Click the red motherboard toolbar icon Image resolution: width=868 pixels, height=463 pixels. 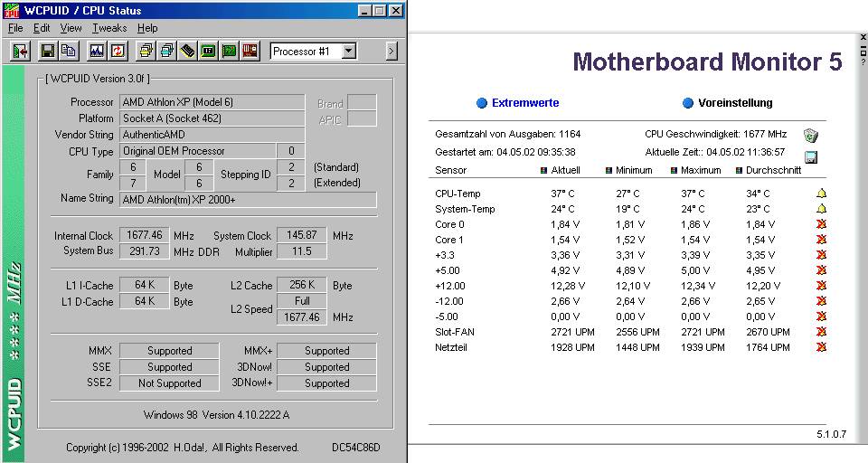(250, 52)
